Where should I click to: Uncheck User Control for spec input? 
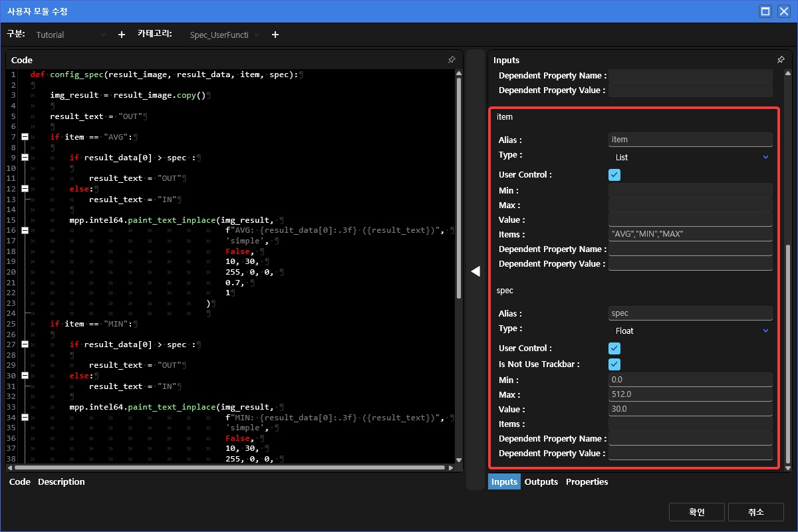click(614, 348)
